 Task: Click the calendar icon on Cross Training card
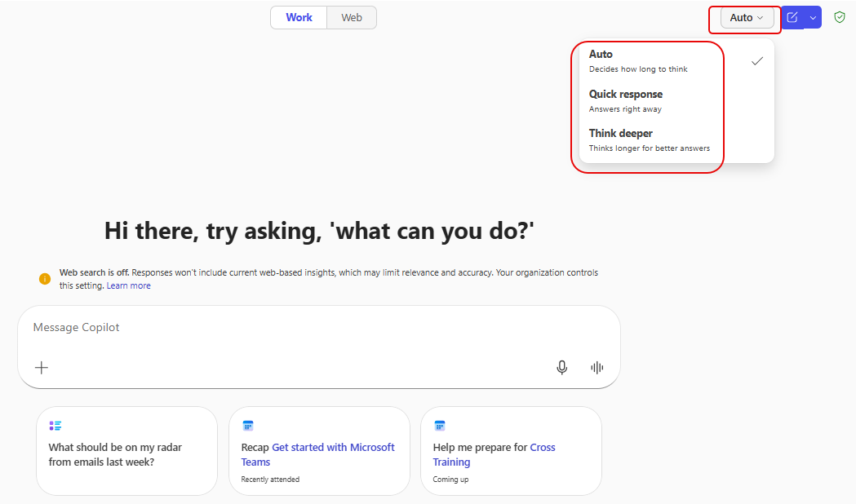click(x=439, y=426)
